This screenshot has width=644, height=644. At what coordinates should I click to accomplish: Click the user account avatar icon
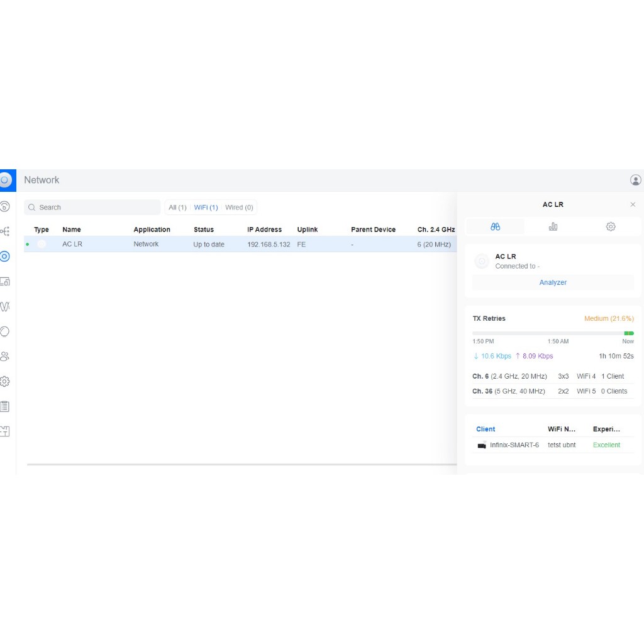635,180
